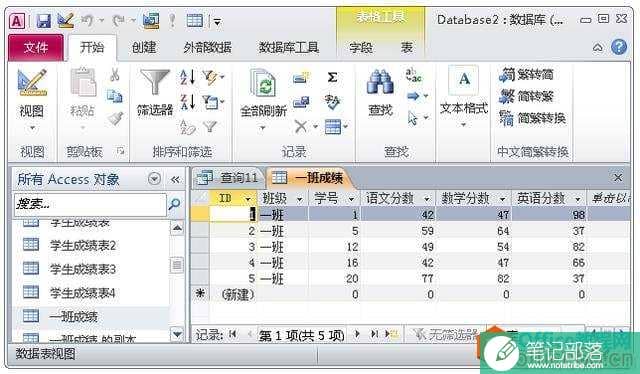640x374 pixels.
Task: Click the navigation pane scrollbar down arrow
Action: click(177, 334)
